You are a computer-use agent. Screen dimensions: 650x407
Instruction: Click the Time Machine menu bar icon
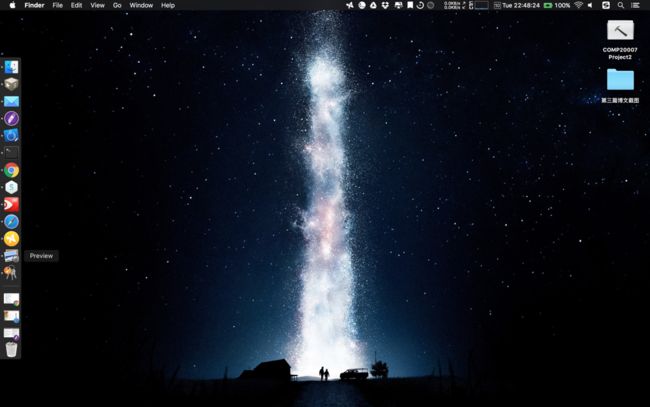click(x=420, y=5)
